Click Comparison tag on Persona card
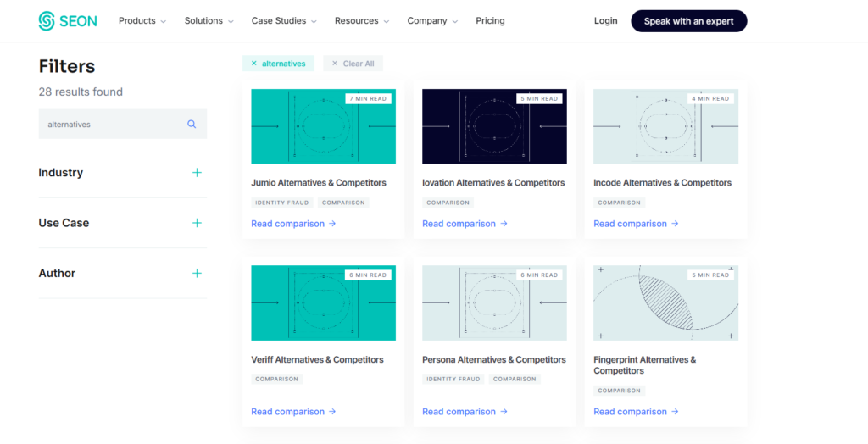The width and height of the screenshot is (868, 444). coord(515,380)
